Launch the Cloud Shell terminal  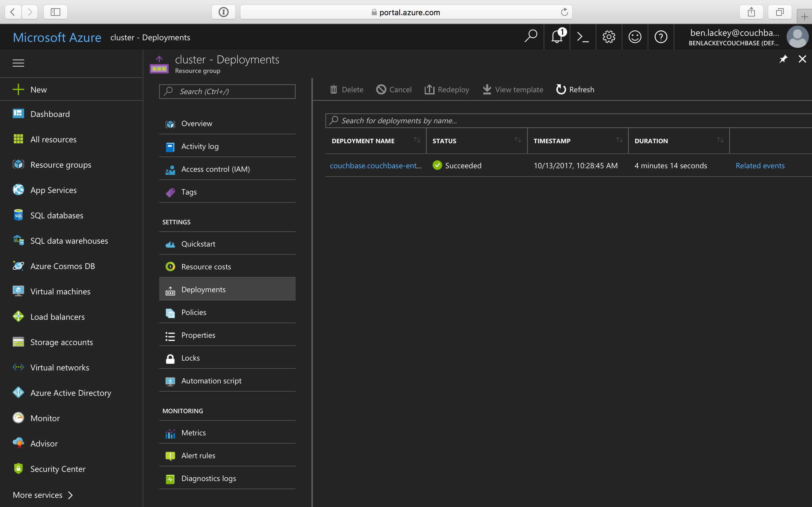pyautogui.click(x=583, y=36)
